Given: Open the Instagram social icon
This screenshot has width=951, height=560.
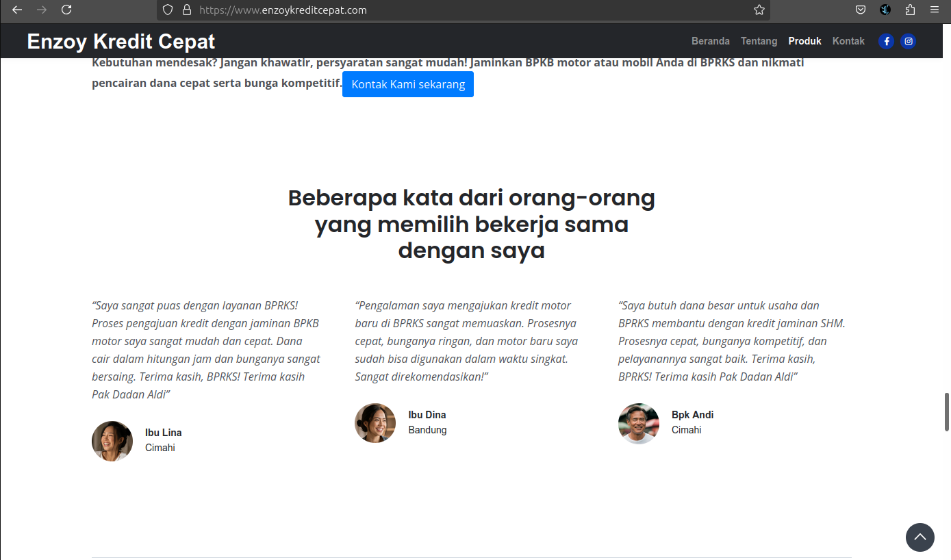Looking at the screenshot, I should point(908,41).
